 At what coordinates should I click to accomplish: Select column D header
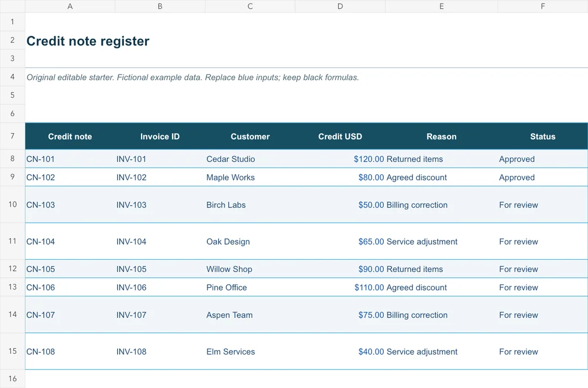tap(340, 6)
